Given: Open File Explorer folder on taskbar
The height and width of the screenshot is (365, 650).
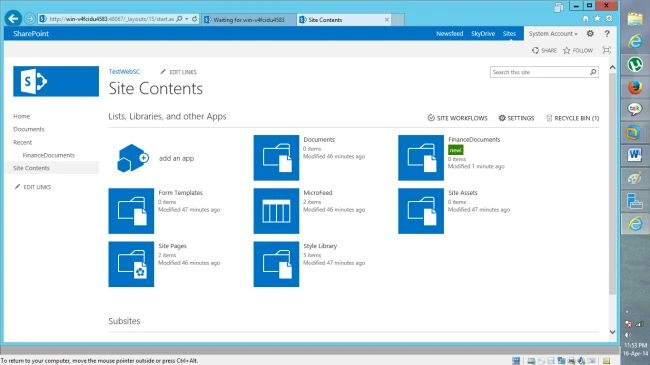Looking at the screenshot, I should tap(635, 19).
